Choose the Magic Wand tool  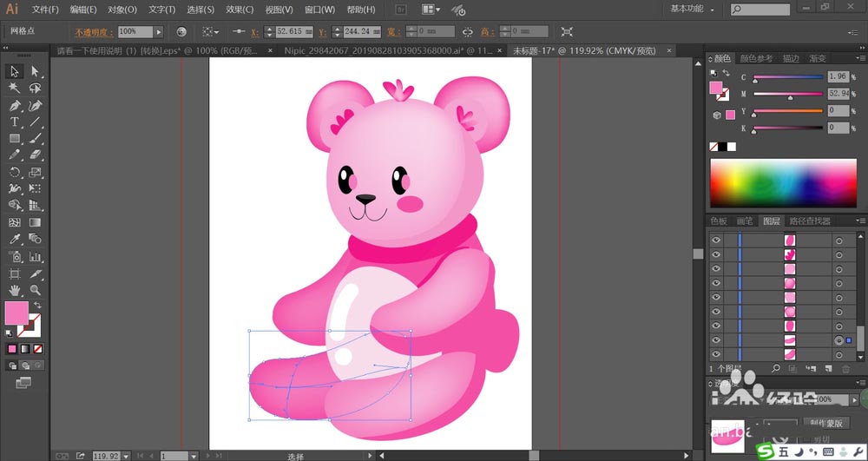click(15, 88)
